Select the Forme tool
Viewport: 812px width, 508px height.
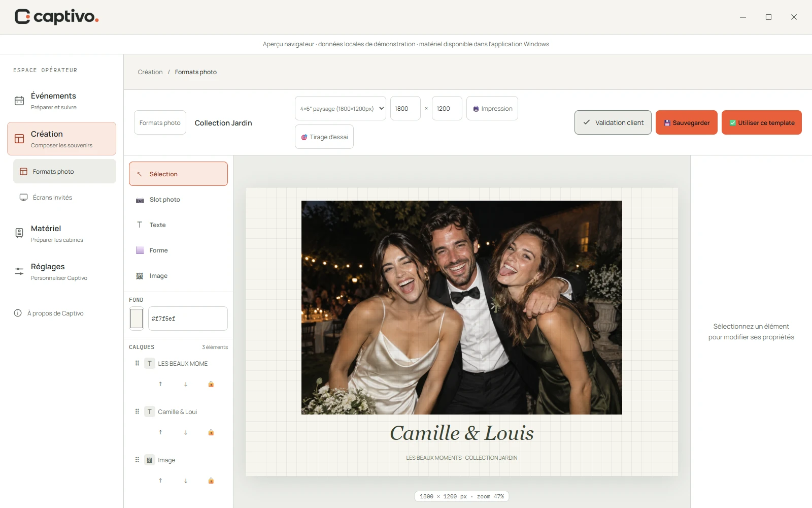point(178,250)
